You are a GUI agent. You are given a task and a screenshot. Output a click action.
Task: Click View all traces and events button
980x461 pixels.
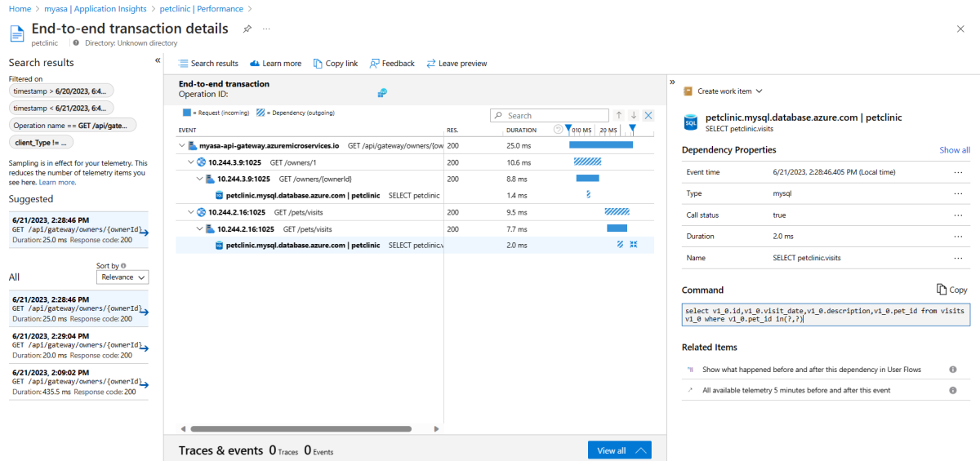(x=619, y=450)
